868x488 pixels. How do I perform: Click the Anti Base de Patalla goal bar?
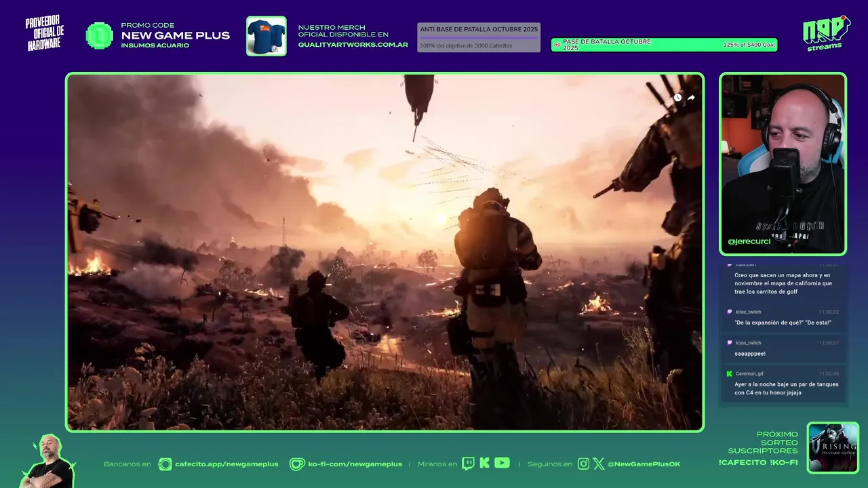point(479,37)
